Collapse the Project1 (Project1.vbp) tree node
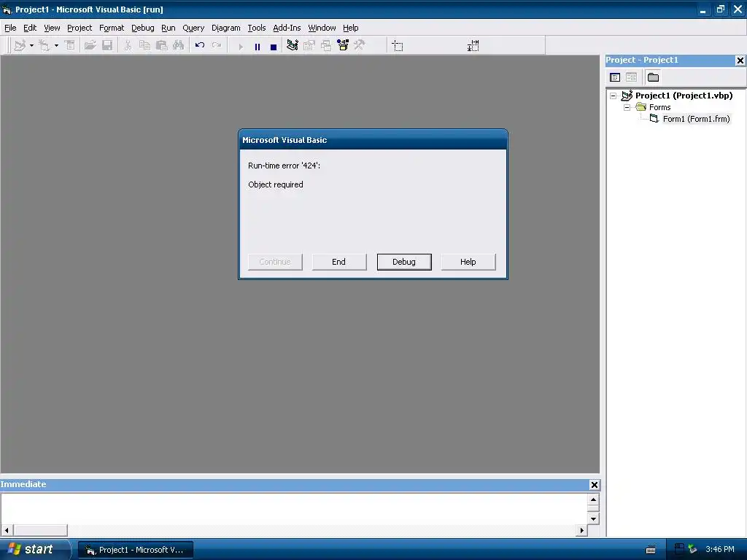The width and height of the screenshot is (747, 560). click(613, 96)
